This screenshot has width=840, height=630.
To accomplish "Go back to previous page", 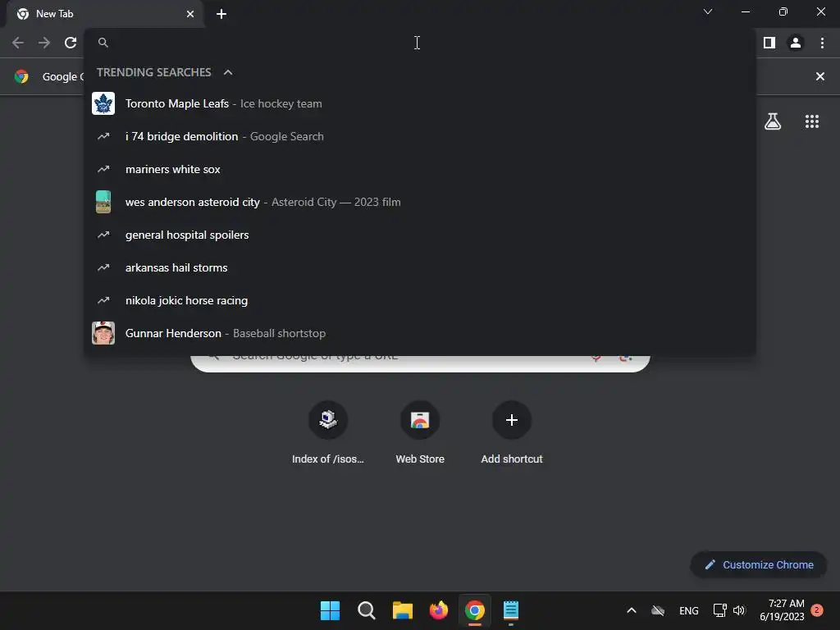I will coord(18,43).
